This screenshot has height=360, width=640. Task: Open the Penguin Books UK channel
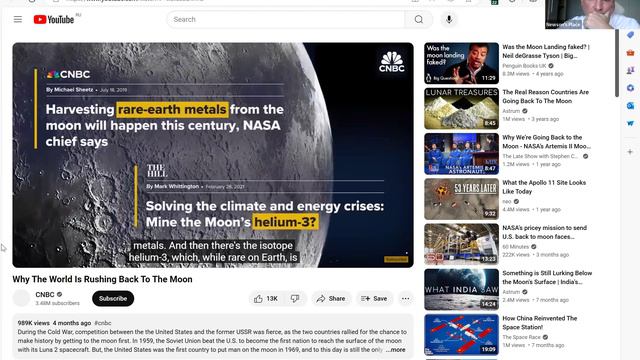click(524, 66)
